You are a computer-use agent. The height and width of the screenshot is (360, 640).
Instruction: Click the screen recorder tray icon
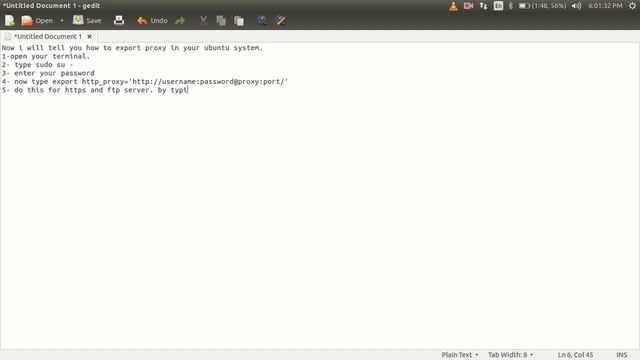[x=468, y=6]
